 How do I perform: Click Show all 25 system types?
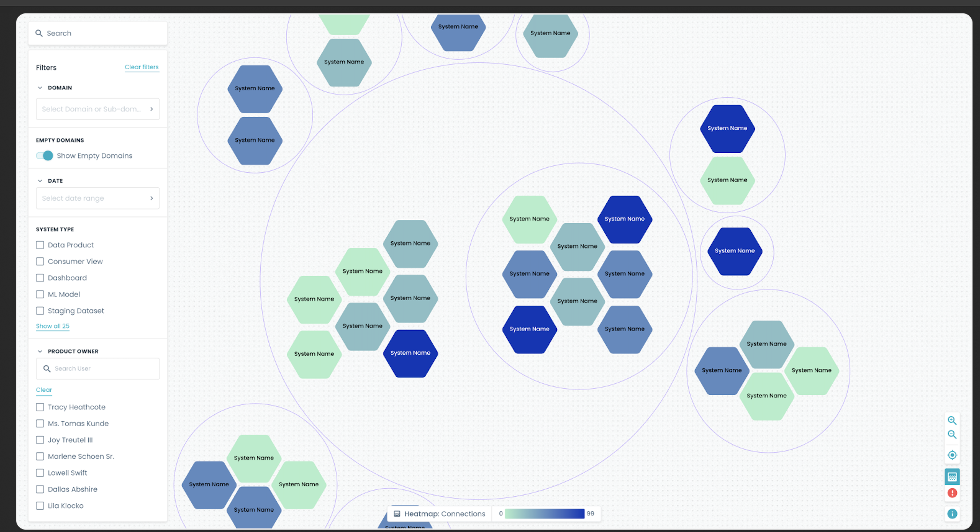pos(52,326)
